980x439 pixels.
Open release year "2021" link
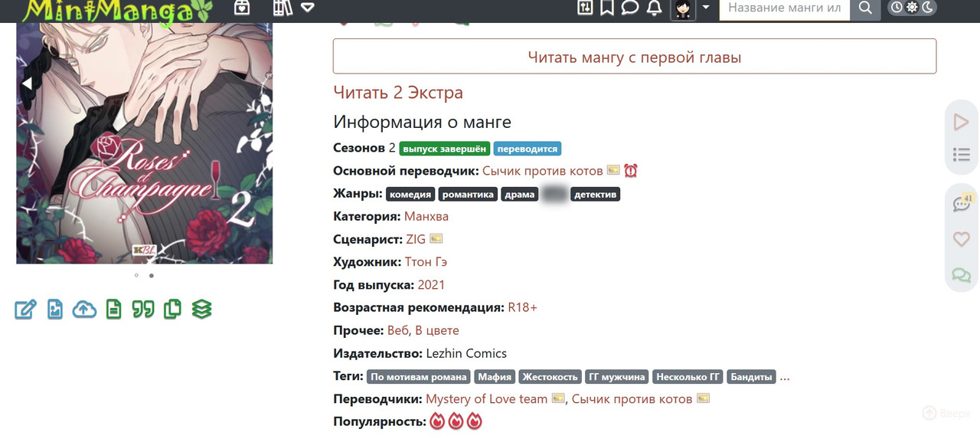[431, 285]
